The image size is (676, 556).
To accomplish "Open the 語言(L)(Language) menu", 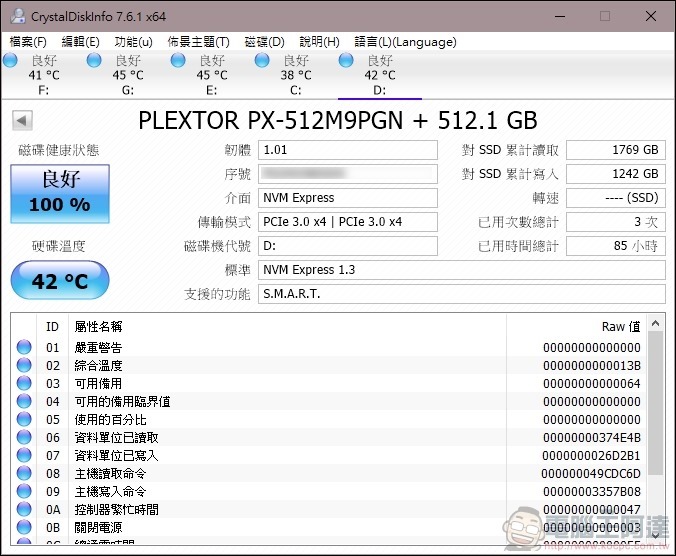I will tap(405, 42).
